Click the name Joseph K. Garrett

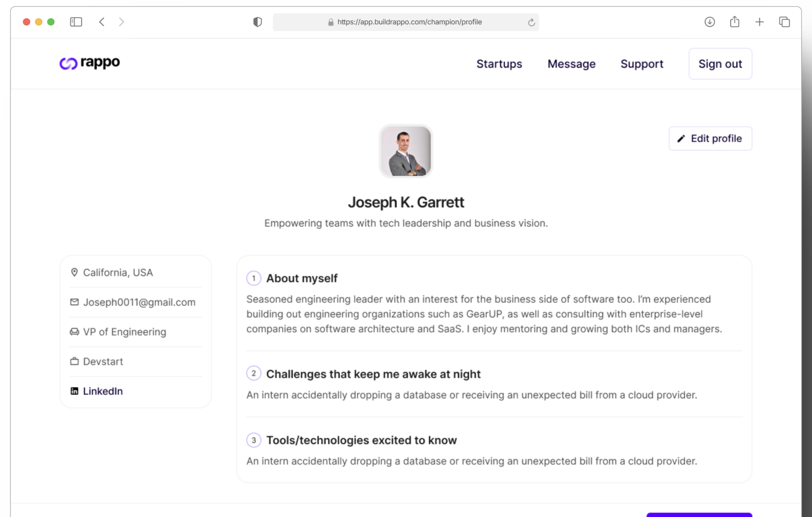(x=406, y=202)
